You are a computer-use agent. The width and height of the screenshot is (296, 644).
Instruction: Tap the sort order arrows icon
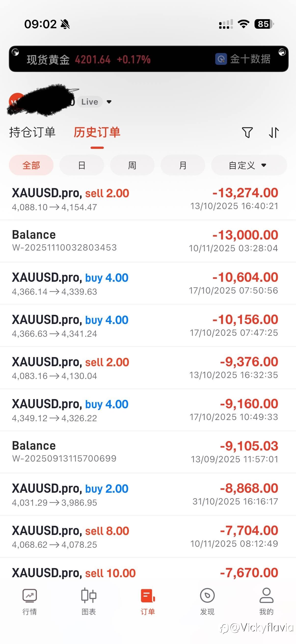point(274,132)
